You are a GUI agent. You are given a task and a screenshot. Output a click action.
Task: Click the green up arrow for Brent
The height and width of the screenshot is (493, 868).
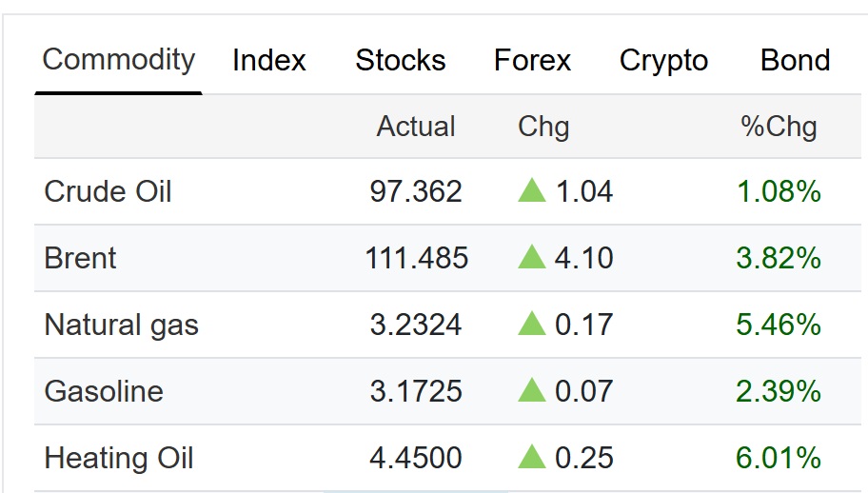[532, 257]
